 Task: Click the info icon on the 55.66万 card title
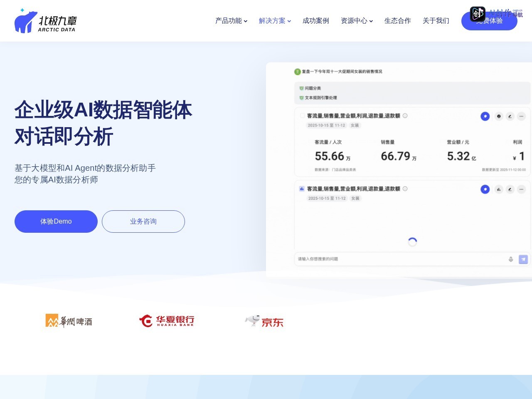[x=405, y=116]
